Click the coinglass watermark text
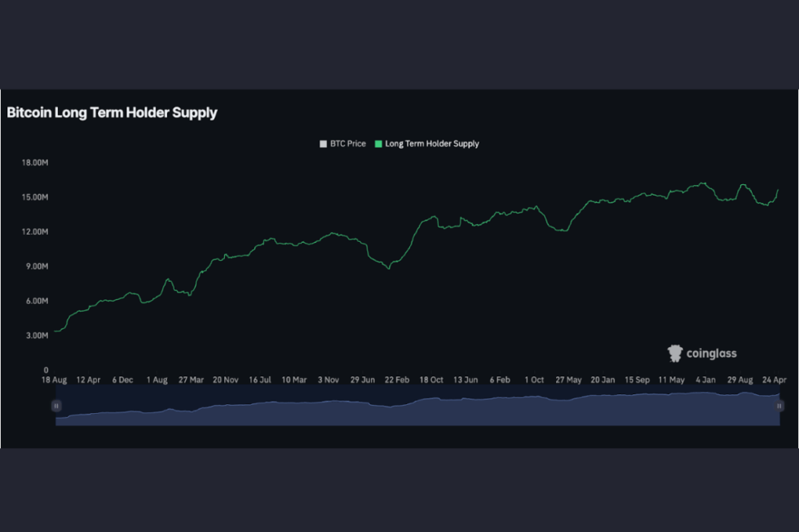Screen dimensions: 799x532 coord(711,354)
